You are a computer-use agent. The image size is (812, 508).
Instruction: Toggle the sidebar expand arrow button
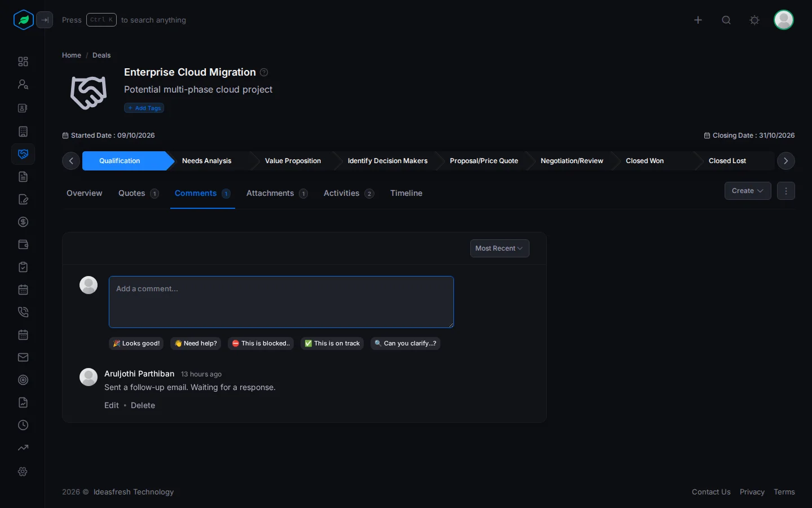click(45, 20)
